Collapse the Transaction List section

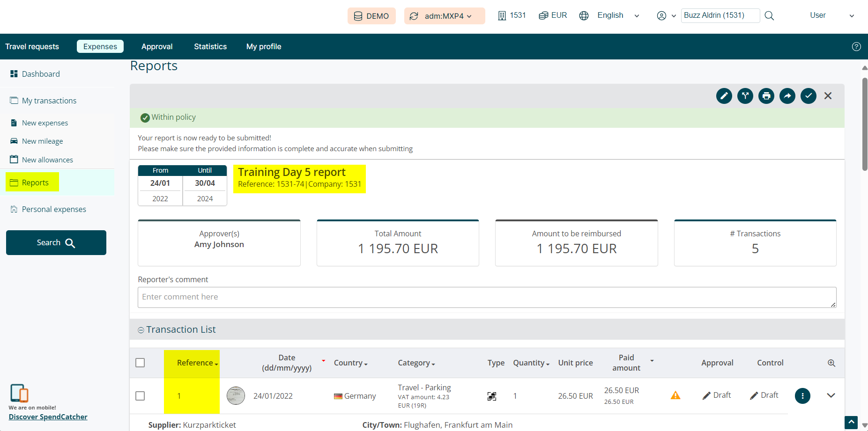coord(141,330)
